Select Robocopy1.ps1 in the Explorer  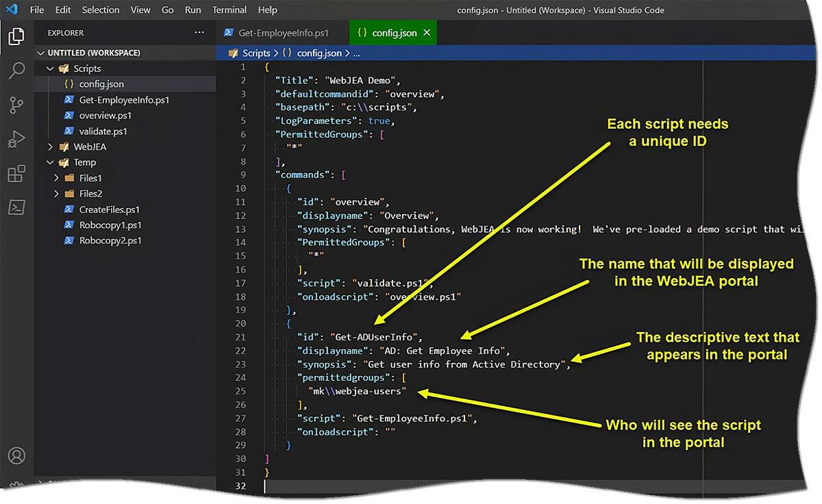[110, 225]
